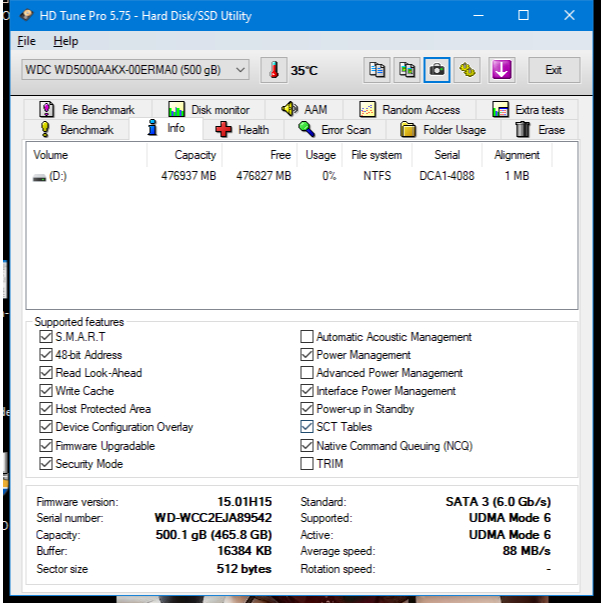Select the (D:) volume row
603x603 pixels.
(x=52, y=176)
